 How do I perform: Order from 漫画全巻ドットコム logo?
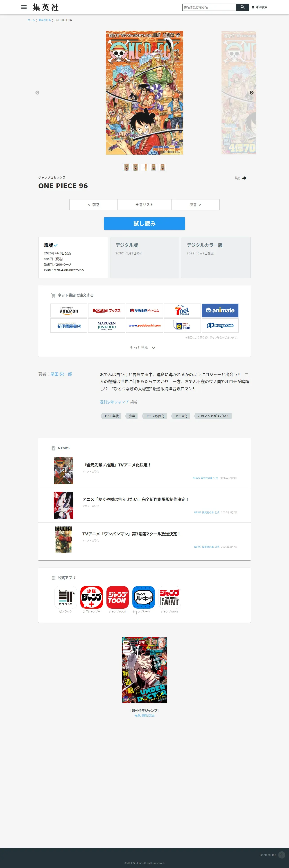tap(144, 310)
